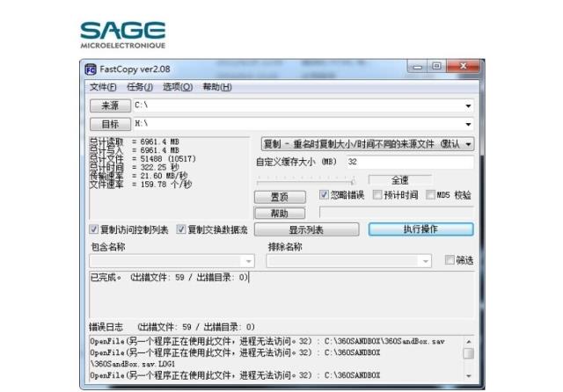Toggle the 复制访问控制列表 checkbox
The width and height of the screenshot is (563, 392).
pyautogui.click(x=93, y=229)
